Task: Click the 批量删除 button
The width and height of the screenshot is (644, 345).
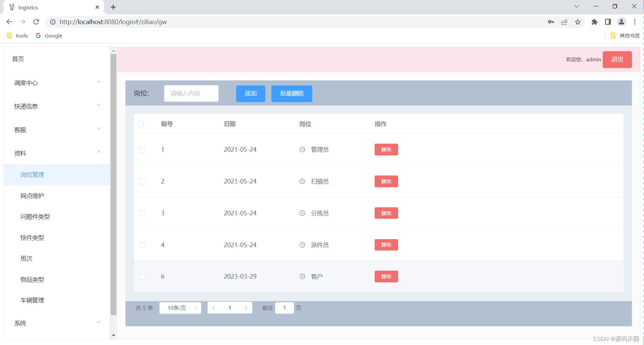Action: (292, 93)
